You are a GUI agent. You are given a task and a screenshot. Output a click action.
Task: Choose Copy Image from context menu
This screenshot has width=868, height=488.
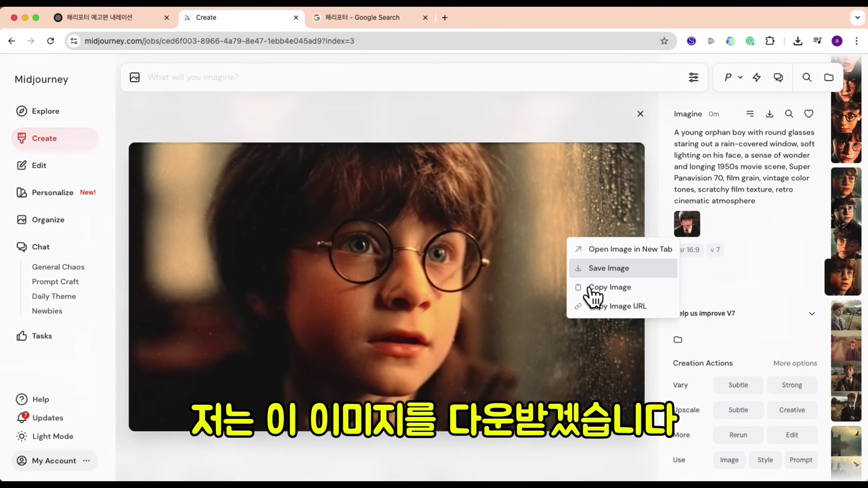[623, 287]
